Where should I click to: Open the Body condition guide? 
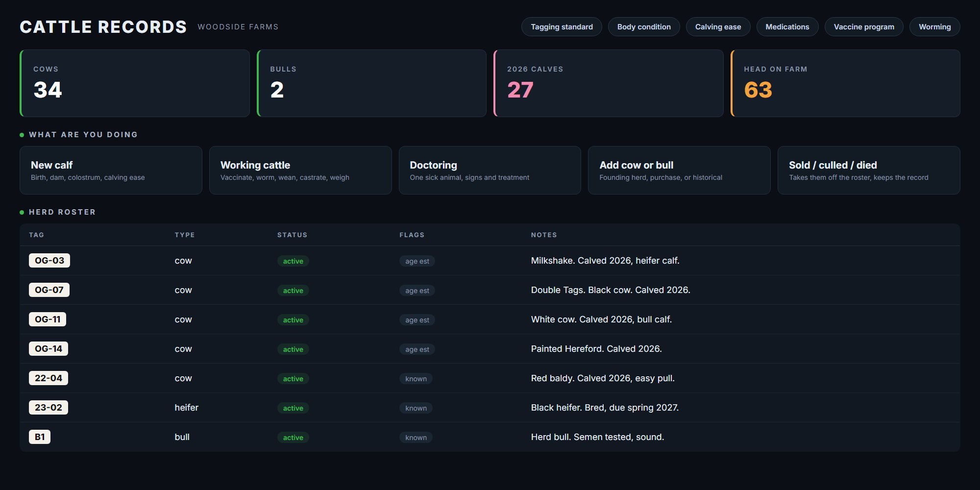644,27
